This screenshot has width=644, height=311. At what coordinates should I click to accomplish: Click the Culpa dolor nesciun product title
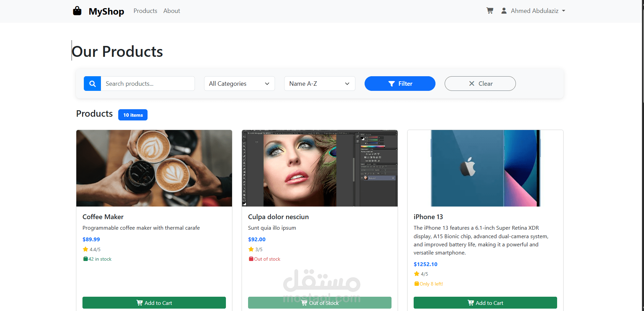(x=278, y=217)
